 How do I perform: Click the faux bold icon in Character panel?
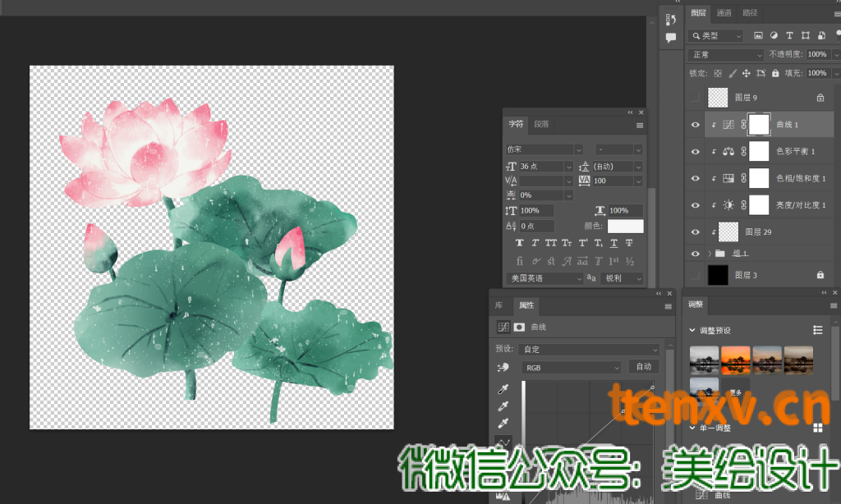[520, 243]
